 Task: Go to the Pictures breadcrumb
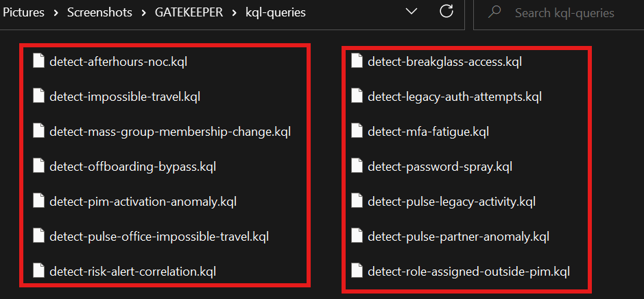[x=23, y=13]
